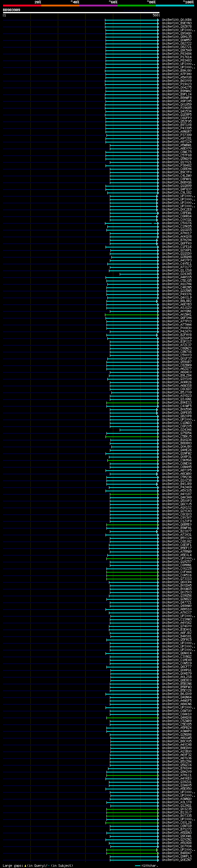
Task: Pick the UniRef100_B8EDV0 subject label
Action: [x=177, y=748]
